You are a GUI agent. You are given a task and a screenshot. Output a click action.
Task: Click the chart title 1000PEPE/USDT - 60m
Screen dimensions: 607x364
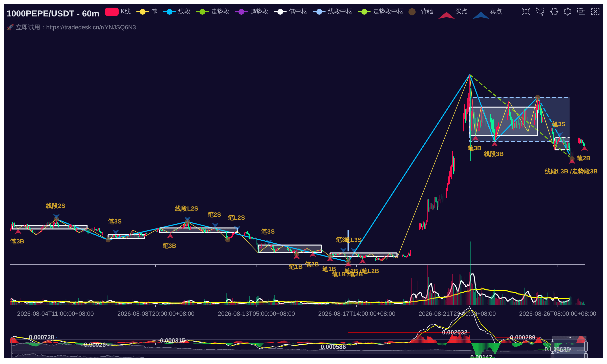(53, 13)
